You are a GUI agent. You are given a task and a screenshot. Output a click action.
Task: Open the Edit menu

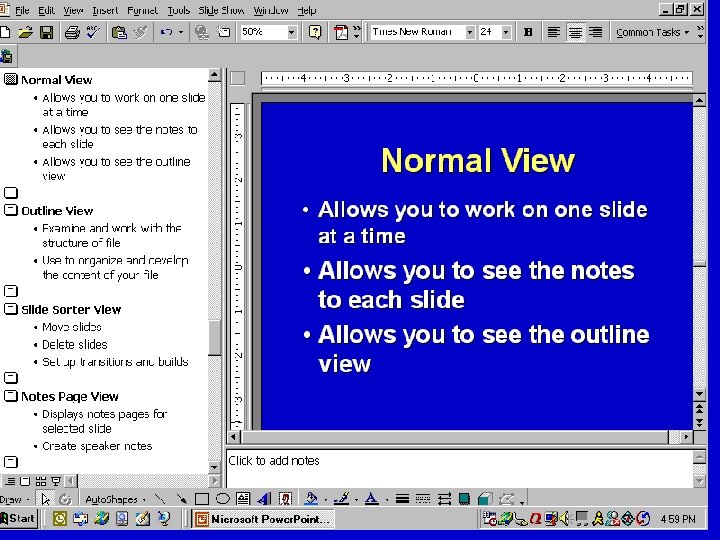(x=46, y=10)
